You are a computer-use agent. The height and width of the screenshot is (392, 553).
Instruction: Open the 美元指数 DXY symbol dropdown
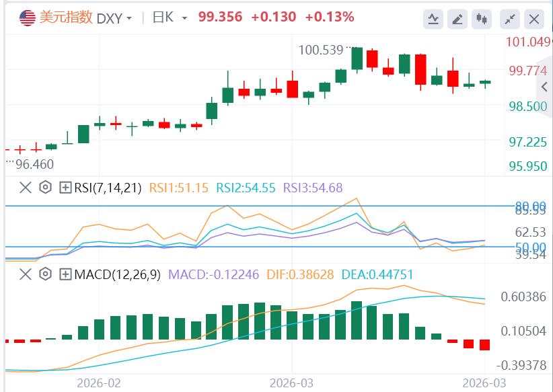click(x=129, y=18)
